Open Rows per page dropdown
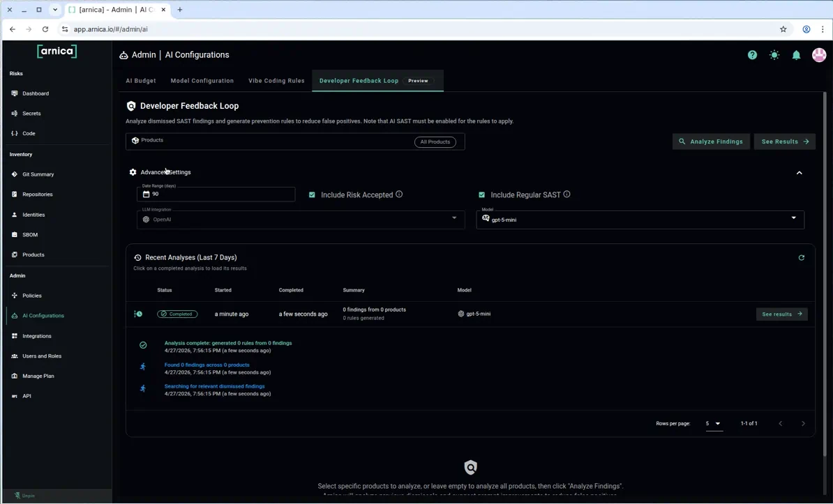Viewport: 833px width, 504px height. [x=714, y=424]
